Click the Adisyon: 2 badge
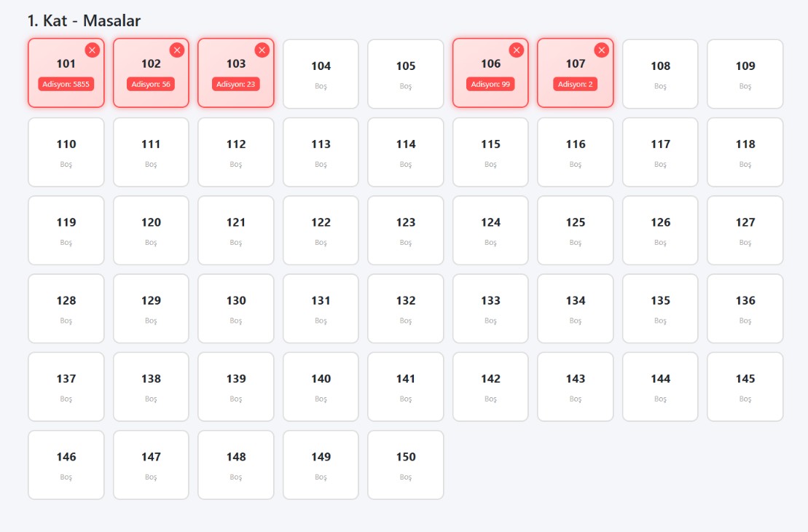This screenshot has width=808, height=532. click(576, 85)
